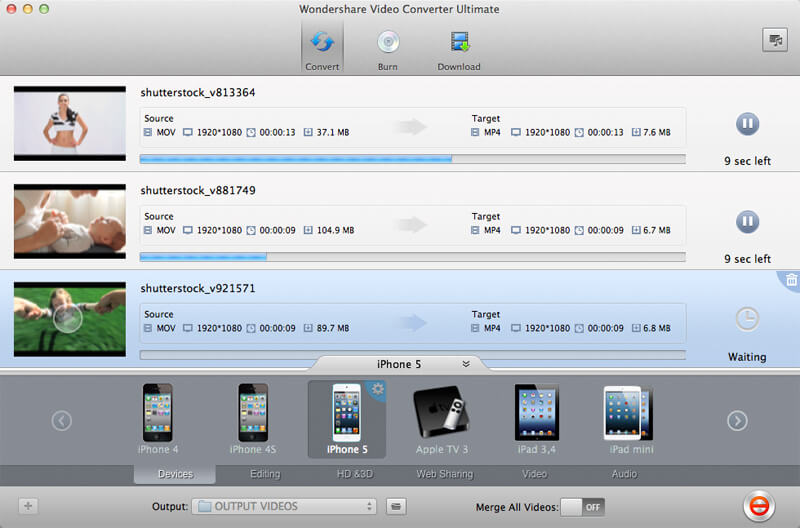Stop all conversions with red button

(x=760, y=506)
